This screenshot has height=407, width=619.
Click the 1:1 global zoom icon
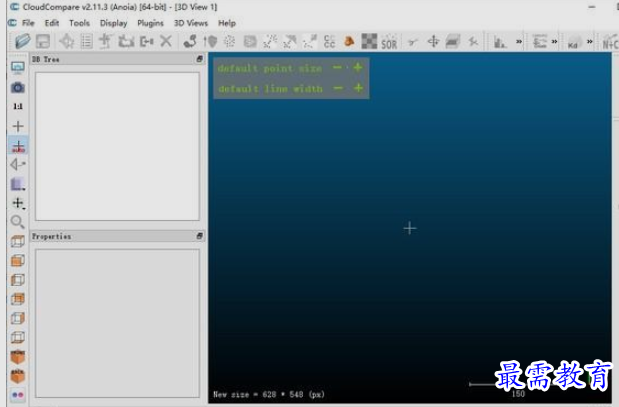point(18,106)
